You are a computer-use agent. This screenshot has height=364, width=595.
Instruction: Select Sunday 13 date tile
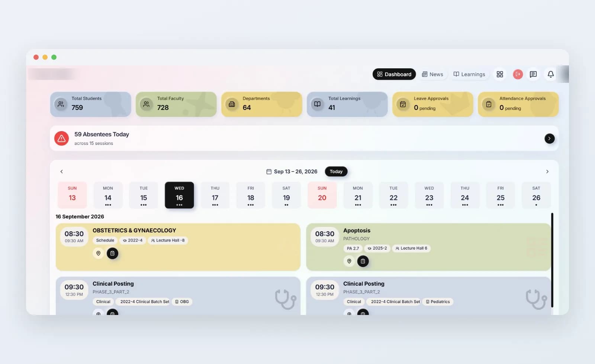click(x=72, y=195)
